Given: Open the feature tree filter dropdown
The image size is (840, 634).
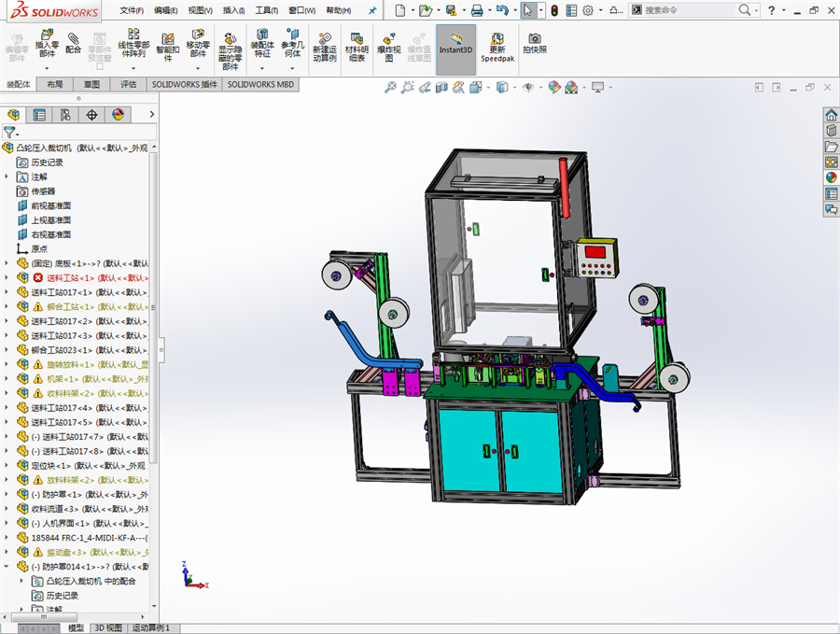Looking at the screenshot, I should pyautogui.click(x=10, y=133).
